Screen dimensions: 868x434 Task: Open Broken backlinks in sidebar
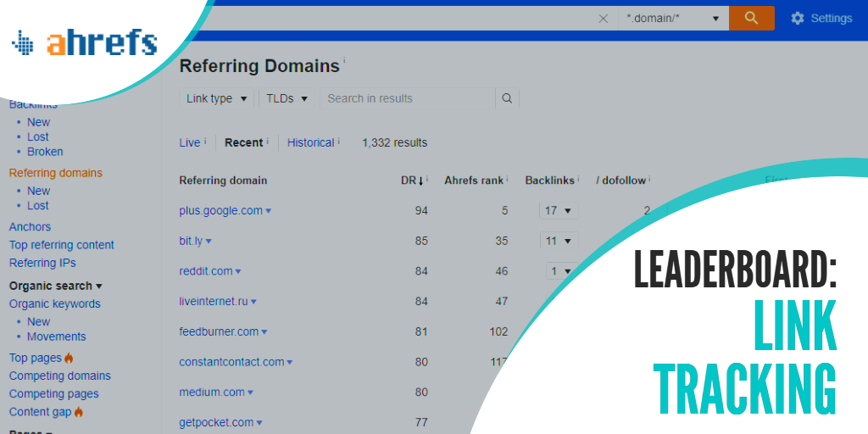tap(46, 152)
